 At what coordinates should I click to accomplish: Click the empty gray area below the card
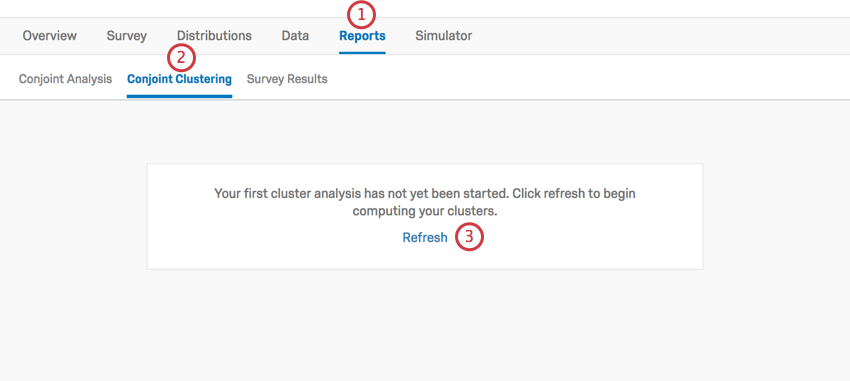tap(424, 325)
